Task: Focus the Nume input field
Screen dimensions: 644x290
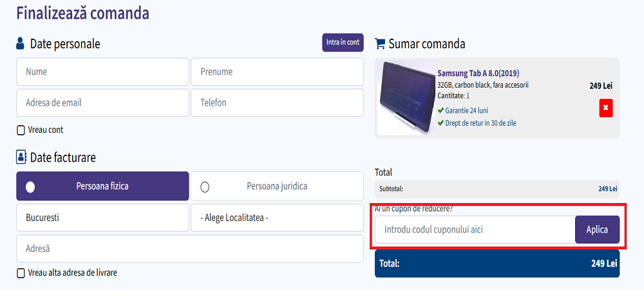Action: (102, 72)
